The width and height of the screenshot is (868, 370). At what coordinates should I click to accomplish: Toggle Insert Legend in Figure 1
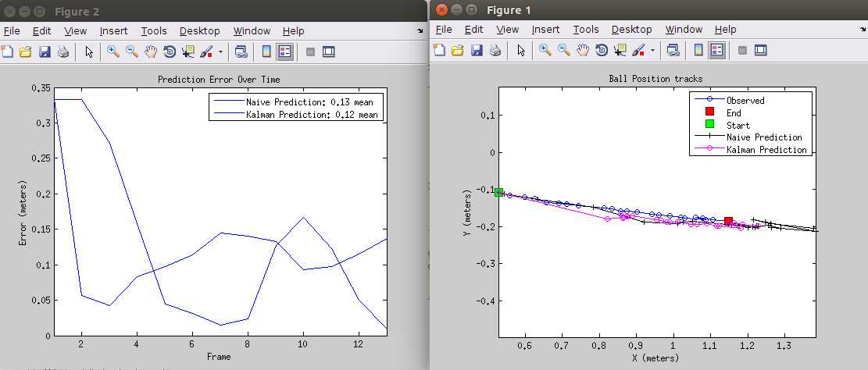[717, 50]
